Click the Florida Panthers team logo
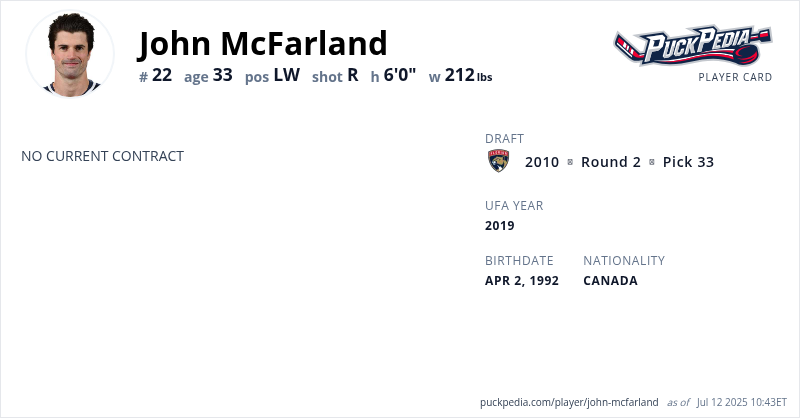Viewport: 800px width, 418px height. [x=498, y=161]
